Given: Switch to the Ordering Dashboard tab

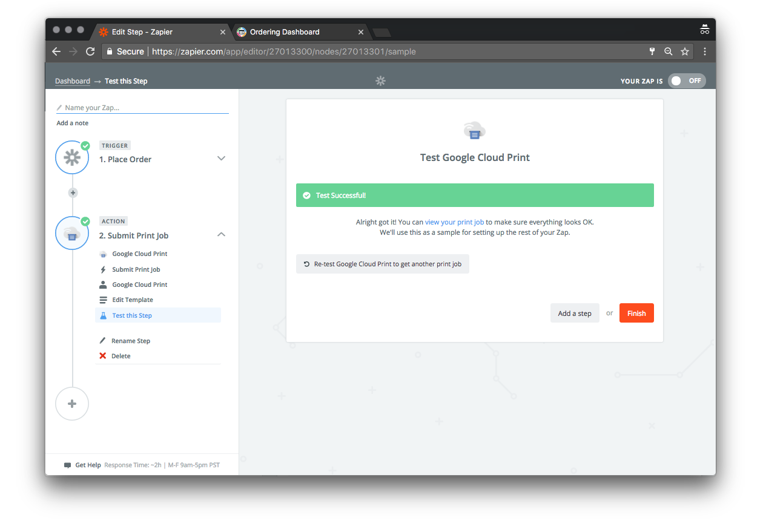Looking at the screenshot, I should [x=301, y=32].
